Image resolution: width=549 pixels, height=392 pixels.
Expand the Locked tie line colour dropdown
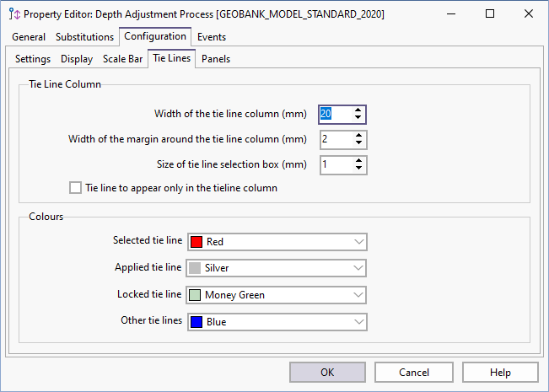[359, 295]
